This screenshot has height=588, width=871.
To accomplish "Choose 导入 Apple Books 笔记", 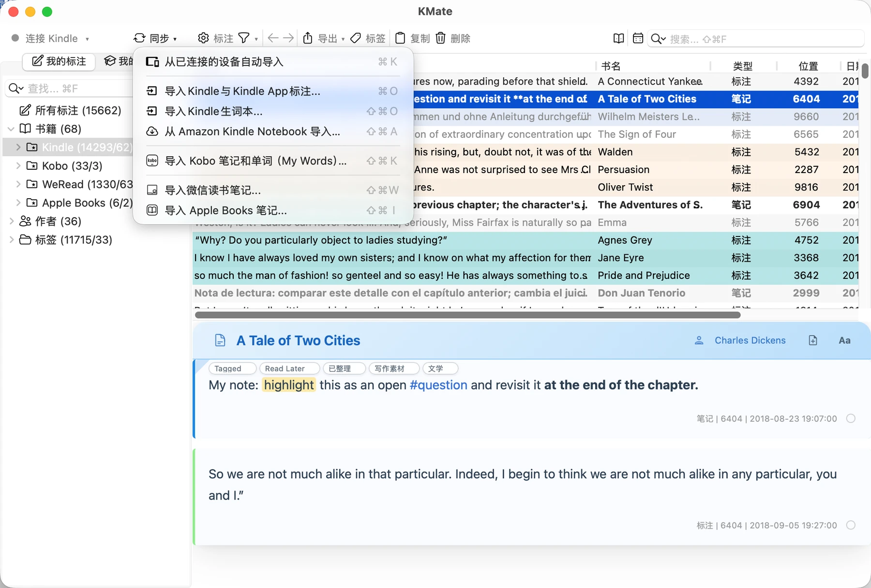I will (x=273, y=210).
